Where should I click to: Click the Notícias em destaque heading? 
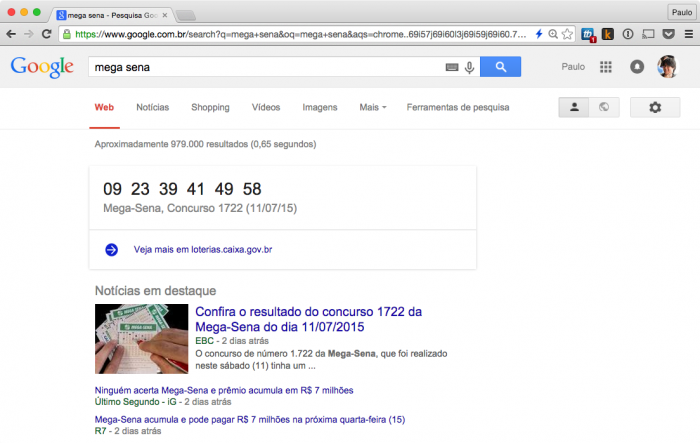click(x=155, y=291)
